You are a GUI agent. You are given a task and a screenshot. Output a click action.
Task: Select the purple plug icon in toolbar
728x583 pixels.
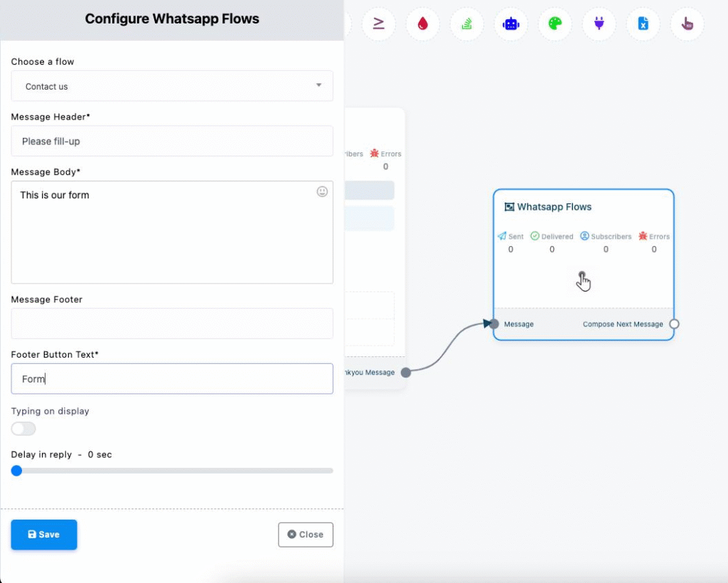(599, 23)
